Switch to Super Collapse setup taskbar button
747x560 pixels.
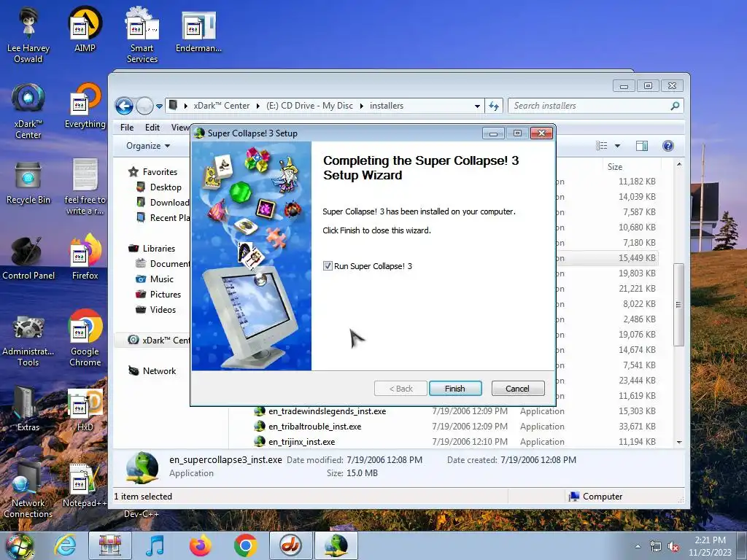coord(336,545)
